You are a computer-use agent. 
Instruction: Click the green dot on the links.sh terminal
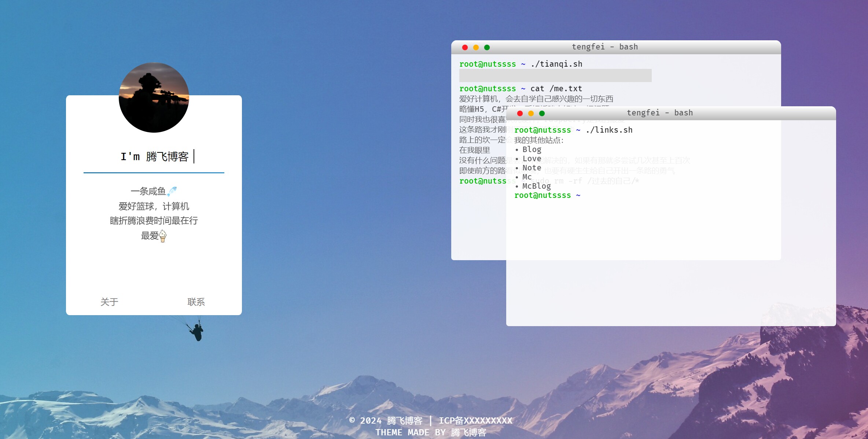(542, 113)
